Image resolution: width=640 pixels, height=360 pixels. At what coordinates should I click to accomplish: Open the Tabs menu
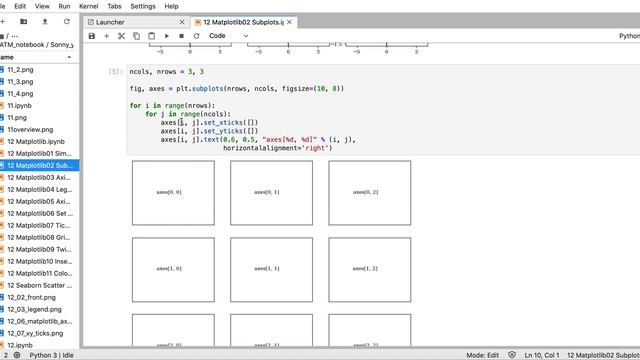[114, 6]
